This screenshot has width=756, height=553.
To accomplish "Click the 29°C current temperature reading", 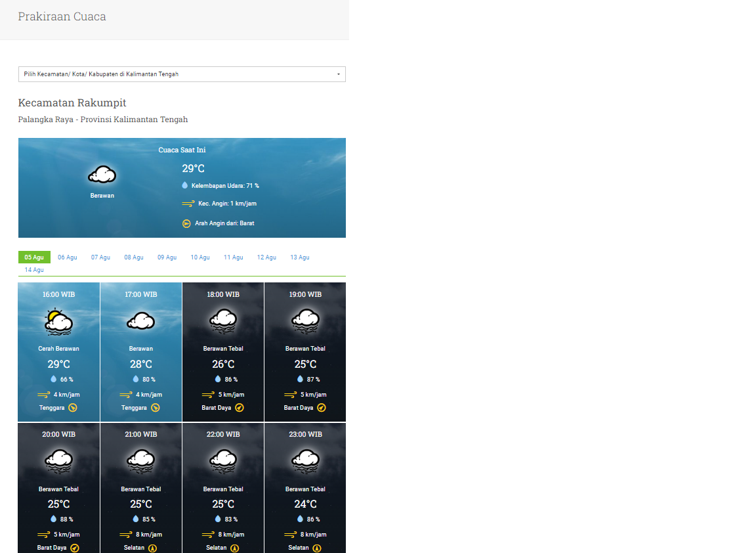I will point(194,168).
